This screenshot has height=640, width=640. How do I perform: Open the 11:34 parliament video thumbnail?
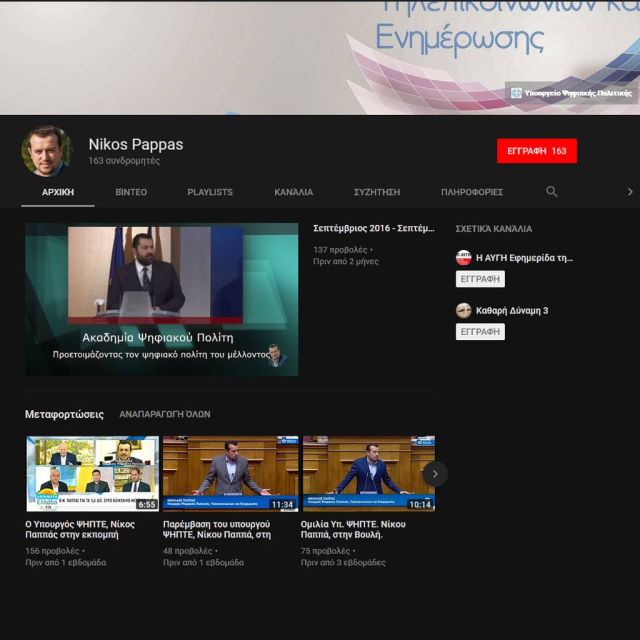click(x=230, y=473)
